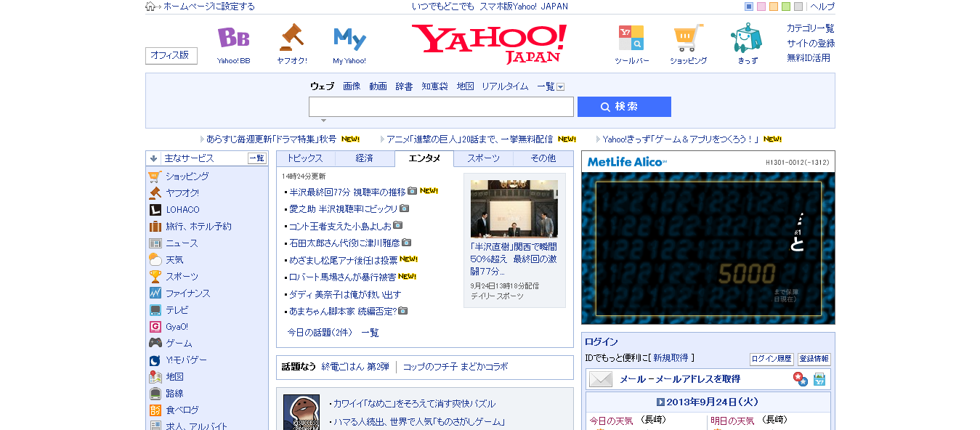Open 終電ごはん 第2弾 topic

pyautogui.click(x=355, y=367)
